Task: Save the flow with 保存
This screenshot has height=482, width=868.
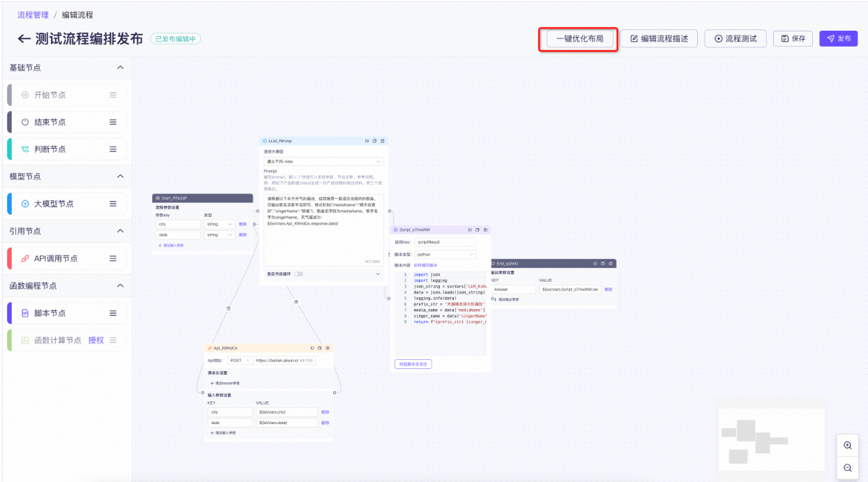Action: [x=793, y=39]
